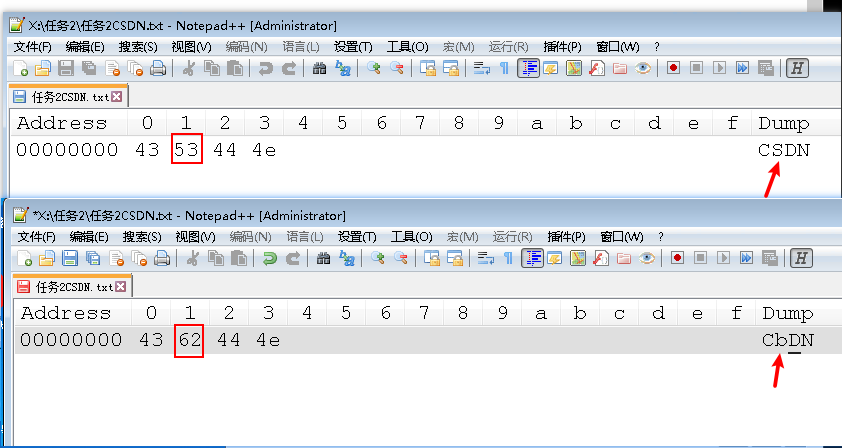Open the 工具(O) menu in the CbDN window
842x448 pixels.
click(x=412, y=237)
